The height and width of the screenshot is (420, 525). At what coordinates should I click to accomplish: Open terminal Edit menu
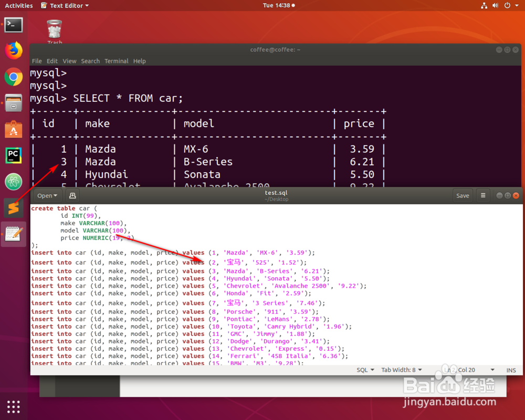click(x=52, y=61)
